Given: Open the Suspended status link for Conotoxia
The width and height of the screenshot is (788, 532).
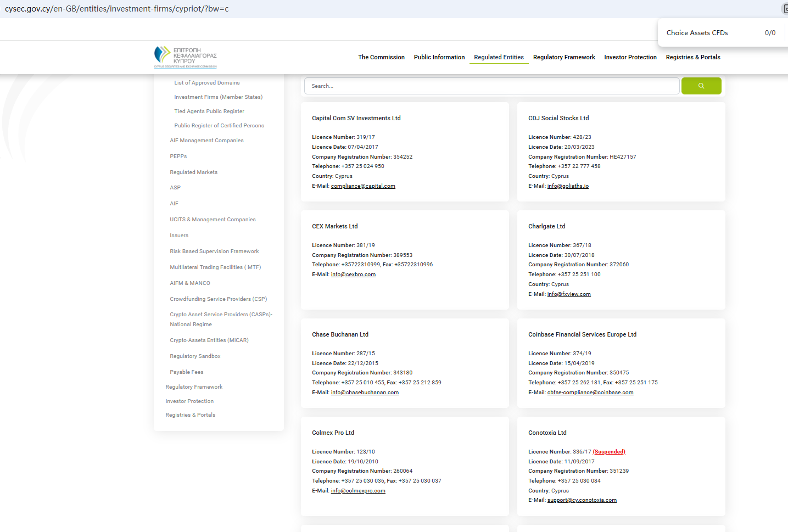Looking at the screenshot, I should tap(609, 452).
